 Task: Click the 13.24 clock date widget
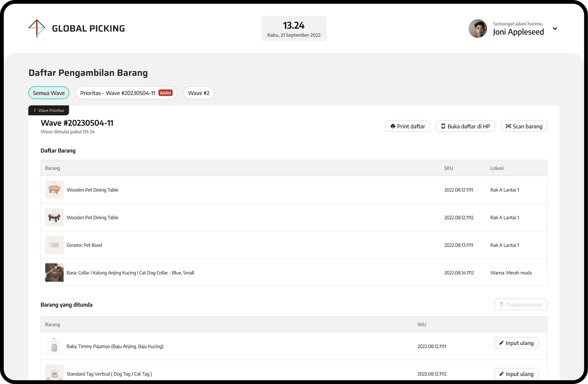[x=294, y=29]
